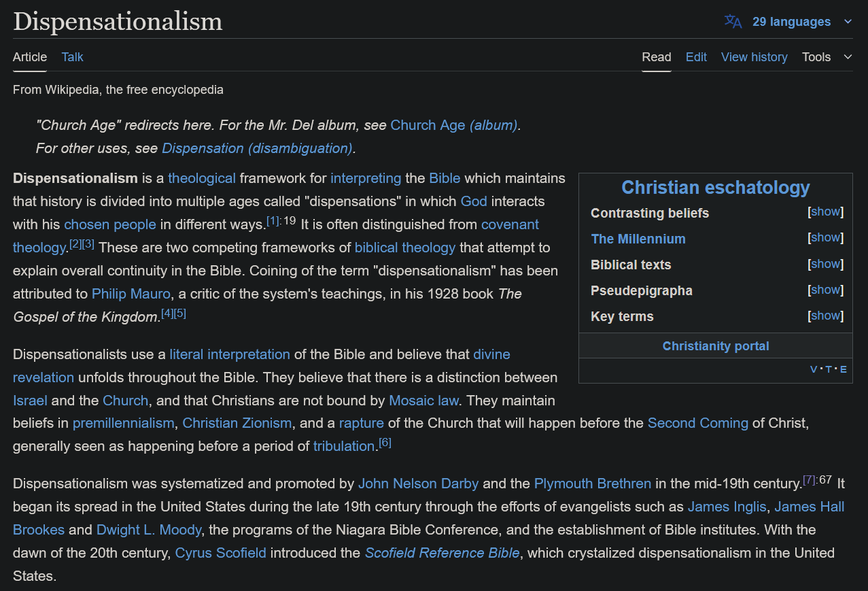Open the Christianity portal link

point(716,346)
